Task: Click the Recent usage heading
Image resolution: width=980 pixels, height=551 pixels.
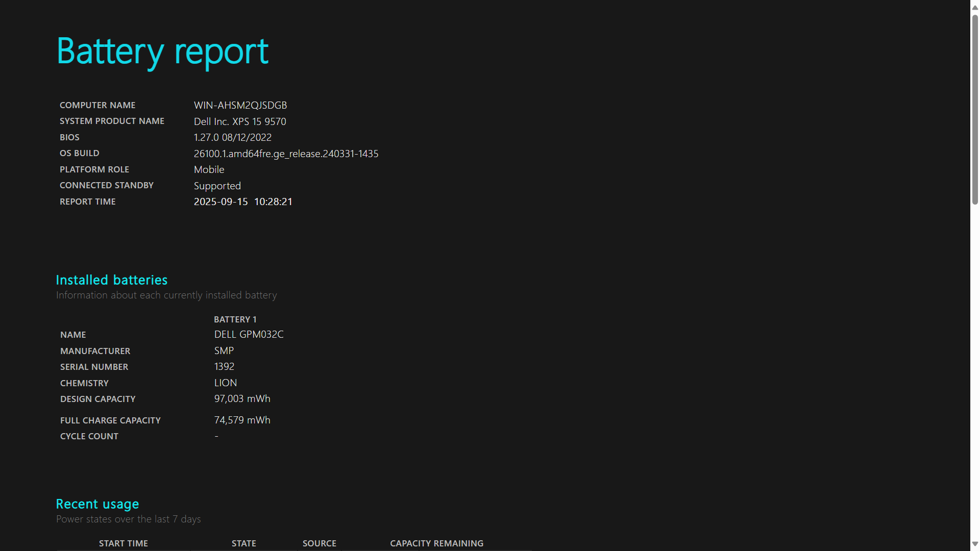Action: click(97, 504)
